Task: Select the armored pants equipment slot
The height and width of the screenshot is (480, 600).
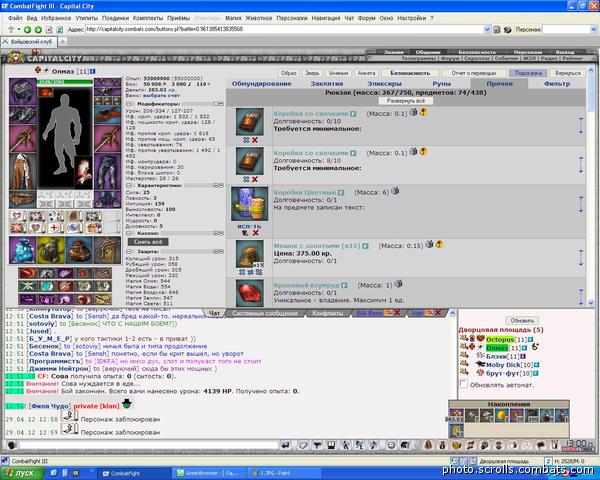Action: [x=108, y=172]
